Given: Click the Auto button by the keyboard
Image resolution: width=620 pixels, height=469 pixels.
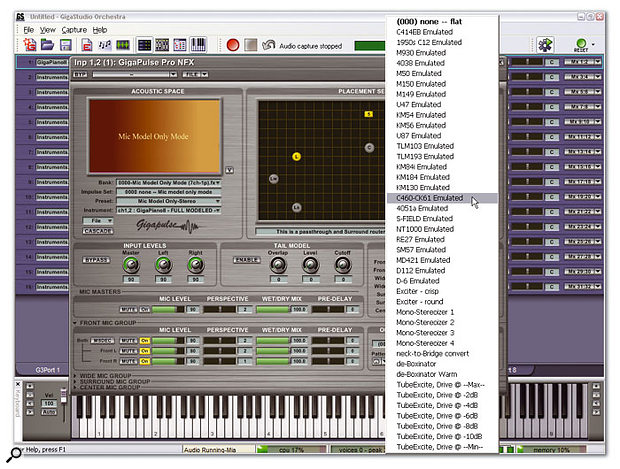Looking at the screenshot, I should [x=49, y=412].
